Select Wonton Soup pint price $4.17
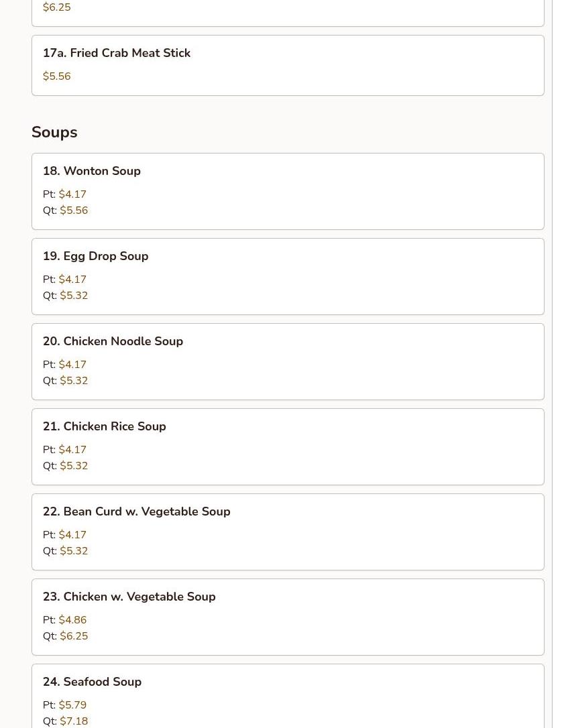This screenshot has height=728, width=566. (72, 194)
